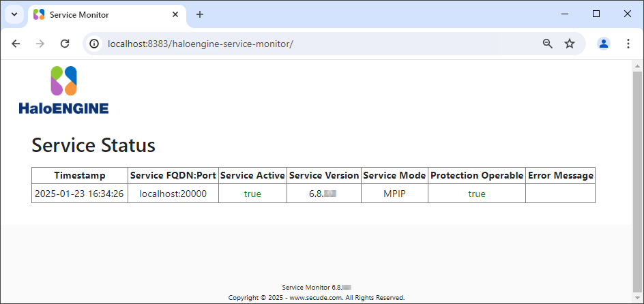
Task: Open a new tab
Action: click(200, 14)
